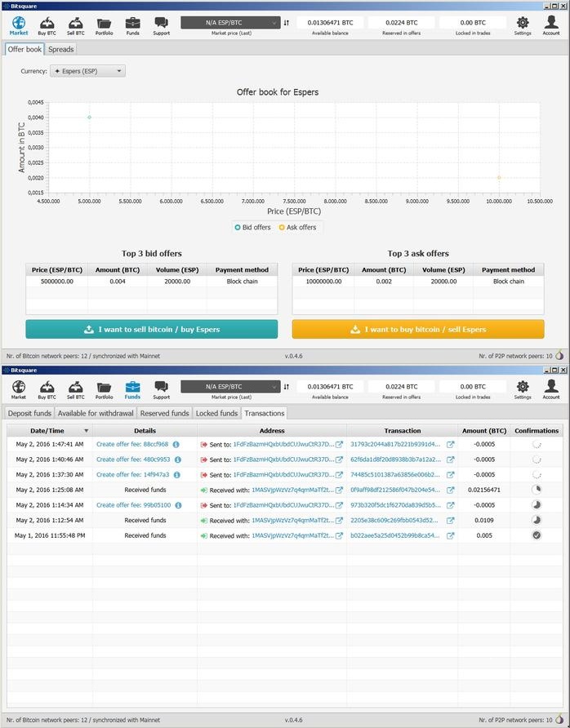This screenshot has width=570, height=728.
Task: Open market price dropdown in bottom window
Action: point(230,387)
